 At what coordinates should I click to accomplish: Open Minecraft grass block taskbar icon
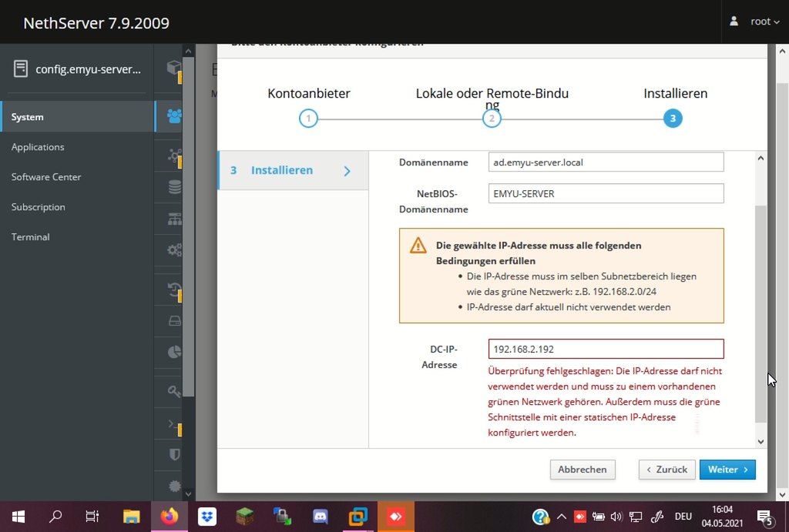pyautogui.click(x=244, y=517)
